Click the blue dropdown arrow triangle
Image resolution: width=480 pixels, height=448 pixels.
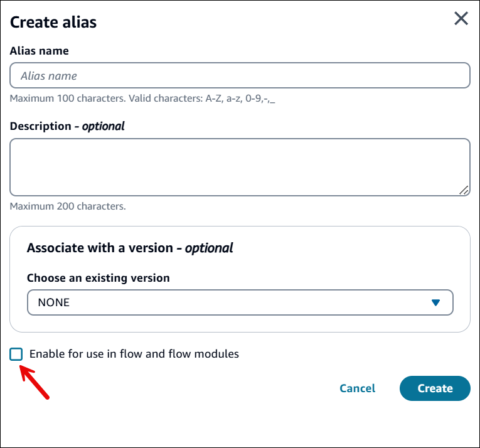(436, 302)
